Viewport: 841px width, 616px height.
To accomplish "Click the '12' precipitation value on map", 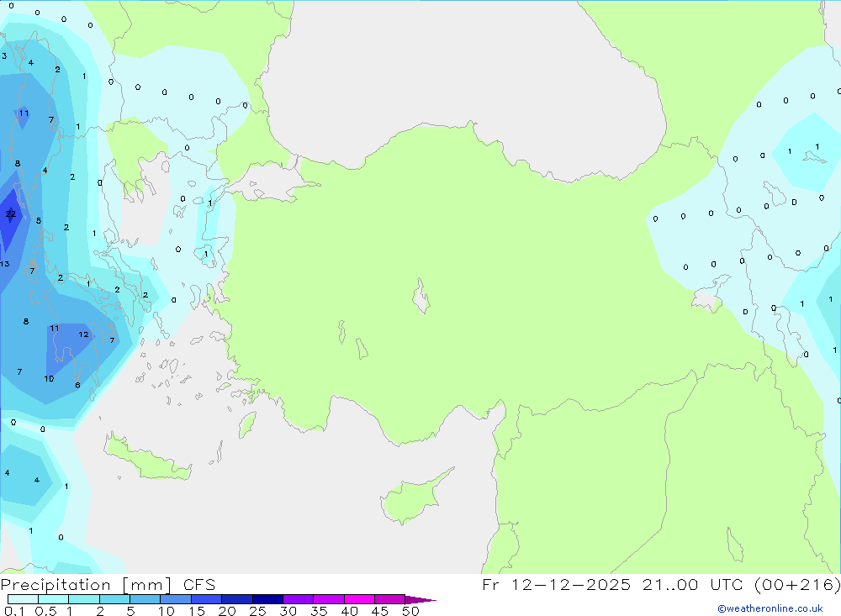I will (x=83, y=334).
